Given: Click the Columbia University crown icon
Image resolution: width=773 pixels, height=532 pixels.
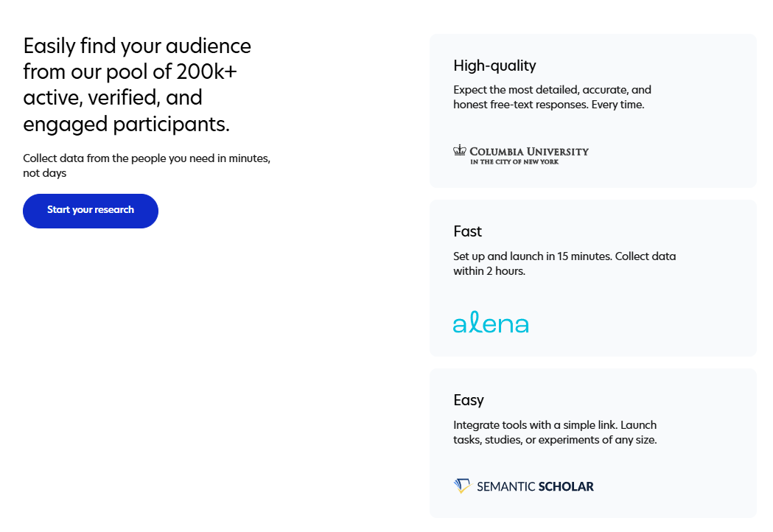Looking at the screenshot, I should 460,150.
